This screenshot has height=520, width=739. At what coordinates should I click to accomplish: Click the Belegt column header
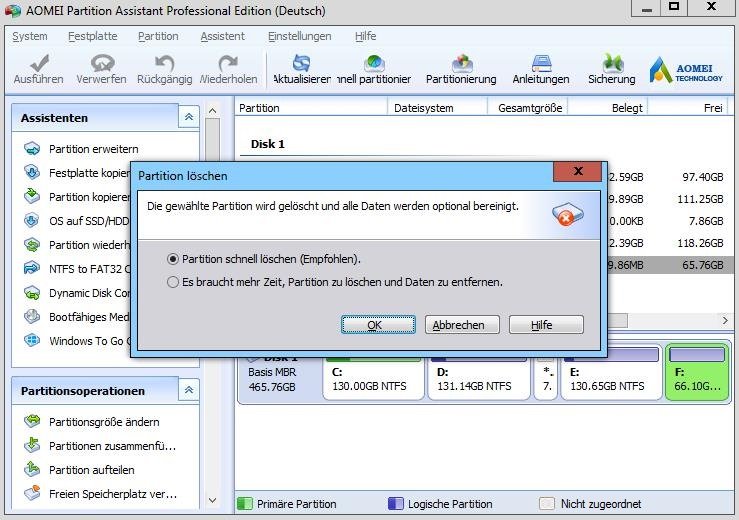point(608,108)
